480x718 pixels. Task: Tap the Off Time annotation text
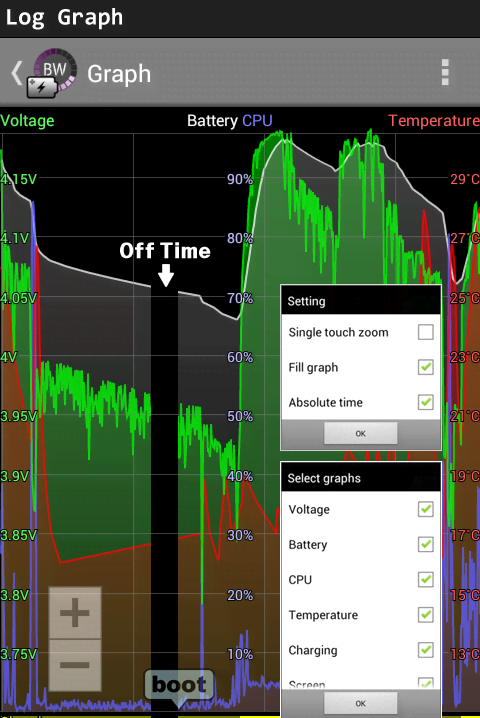(x=165, y=251)
